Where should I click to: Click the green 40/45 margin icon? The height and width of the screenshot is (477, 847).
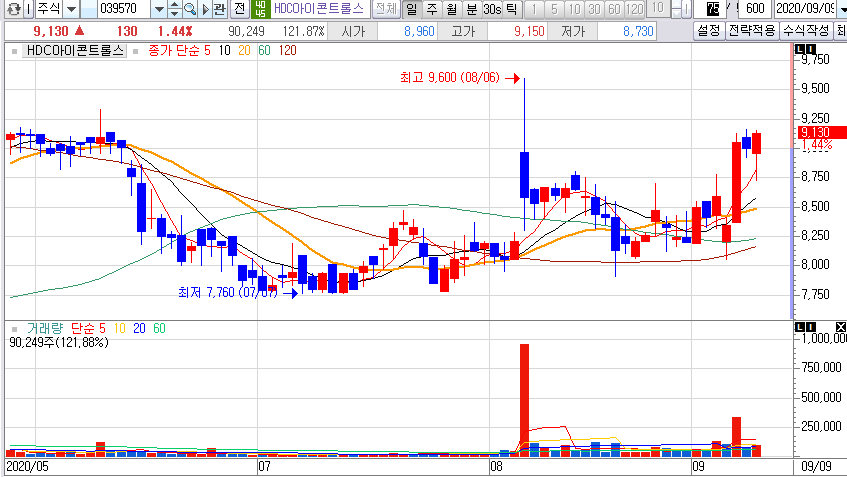click(x=260, y=9)
